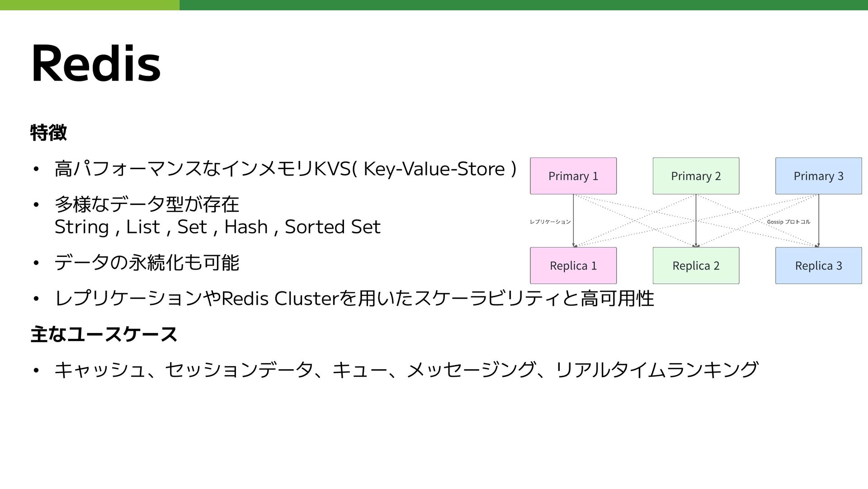Click the レプリケーション diagram label
Image resolution: width=868 pixels, height=489 pixels.
click(x=550, y=222)
